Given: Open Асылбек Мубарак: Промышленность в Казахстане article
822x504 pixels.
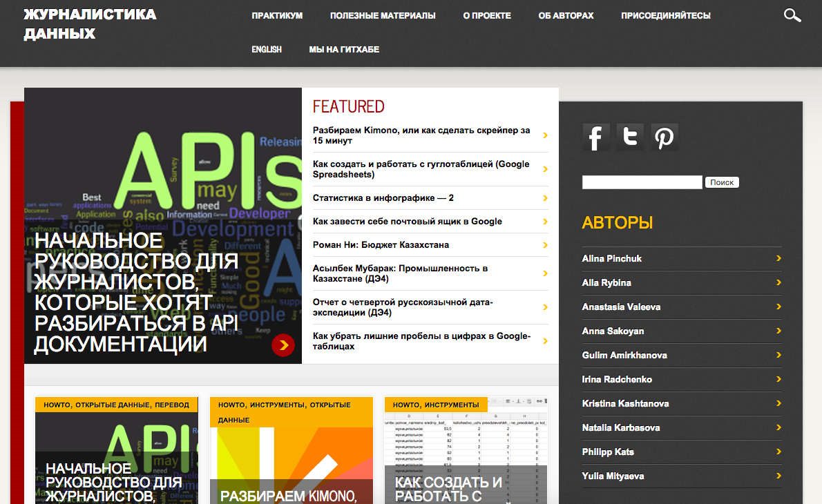Looking at the screenshot, I should (400, 273).
